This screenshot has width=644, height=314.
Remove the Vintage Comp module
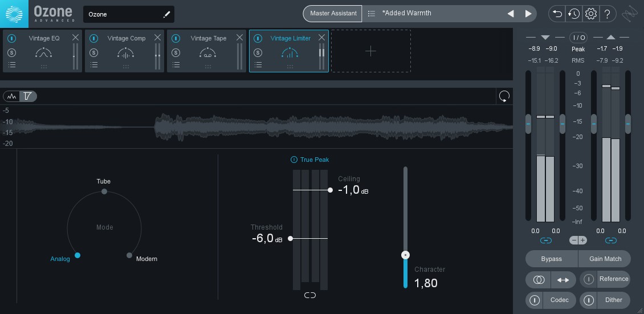(158, 38)
